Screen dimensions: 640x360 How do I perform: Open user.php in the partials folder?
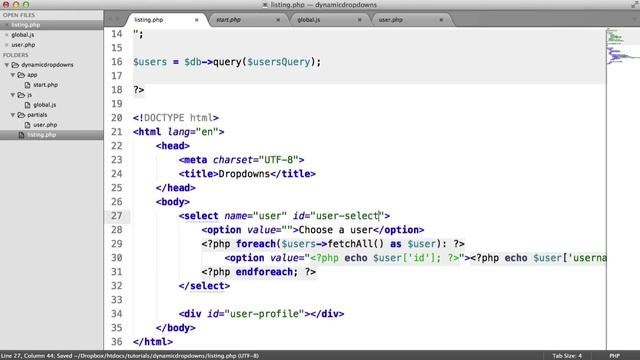[x=45, y=125]
